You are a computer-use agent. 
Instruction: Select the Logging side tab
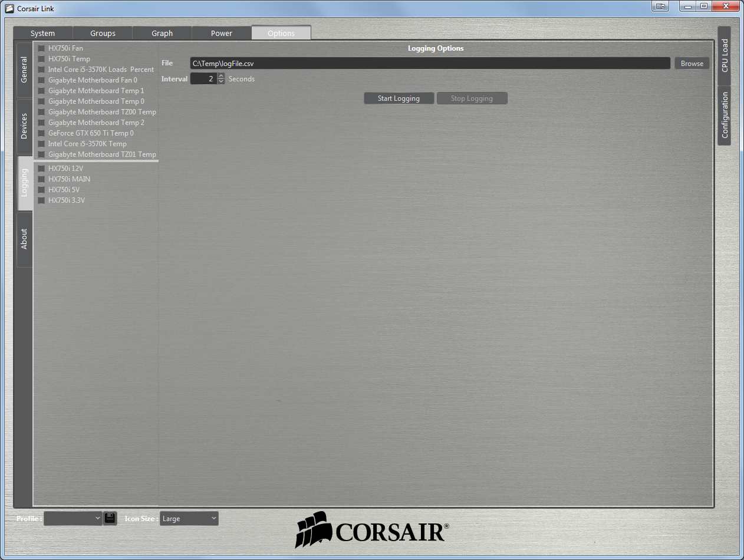coord(24,183)
